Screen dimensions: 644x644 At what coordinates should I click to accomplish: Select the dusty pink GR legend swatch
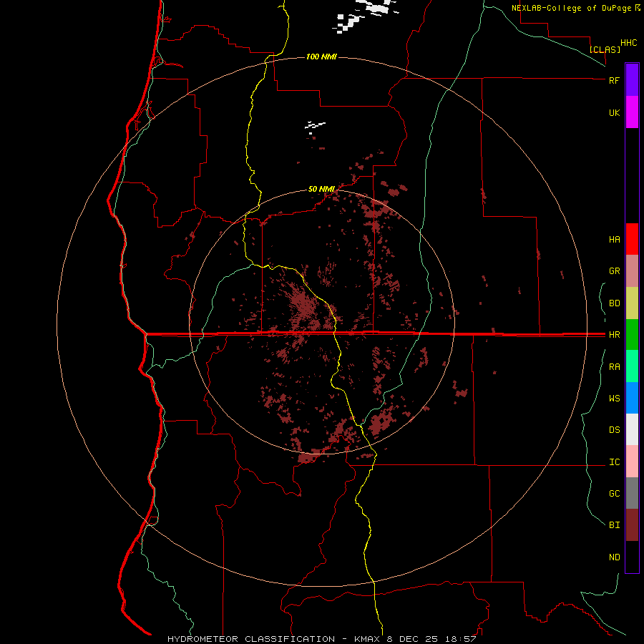pos(632,271)
